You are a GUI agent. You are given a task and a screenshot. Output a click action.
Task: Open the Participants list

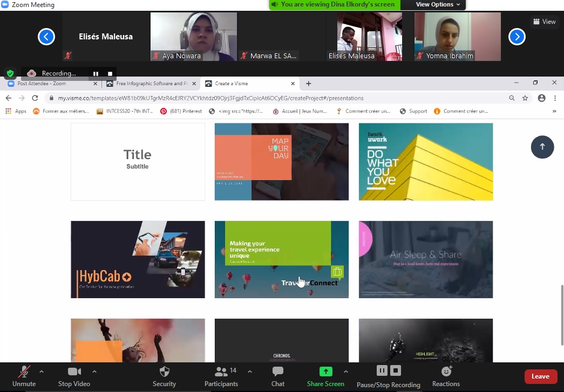pyautogui.click(x=221, y=372)
